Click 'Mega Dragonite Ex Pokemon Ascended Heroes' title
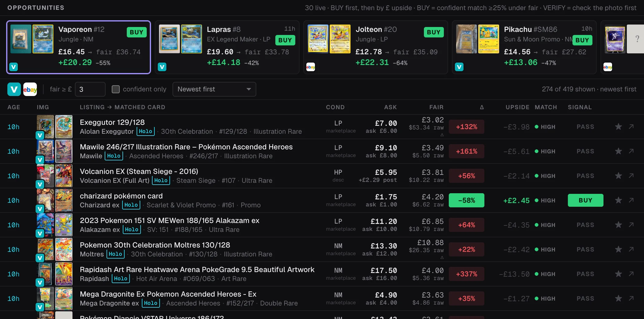Viewport: 644px width, 319px height. coord(168,294)
